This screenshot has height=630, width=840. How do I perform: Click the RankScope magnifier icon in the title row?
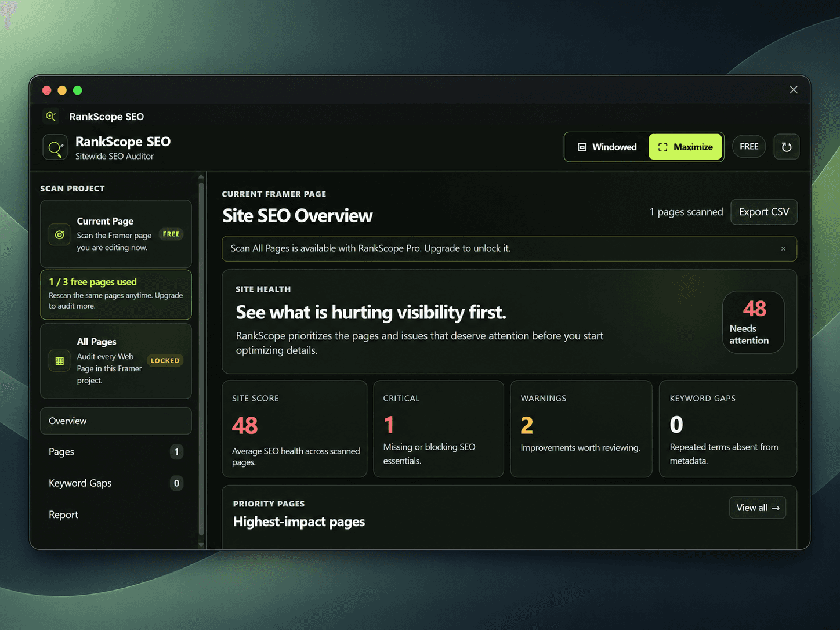[x=51, y=117]
